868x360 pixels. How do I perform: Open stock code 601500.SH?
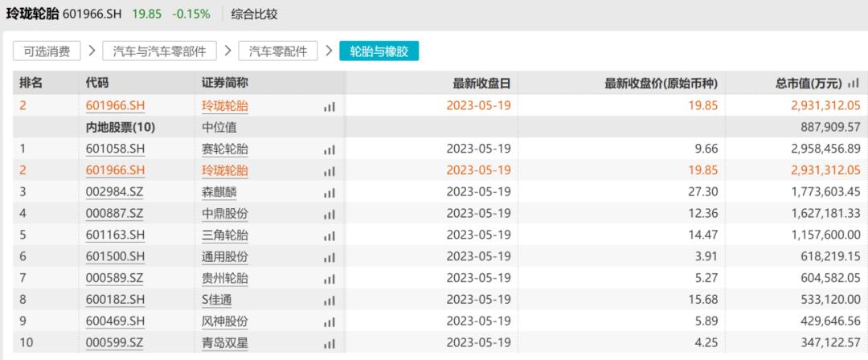tap(115, 257)
